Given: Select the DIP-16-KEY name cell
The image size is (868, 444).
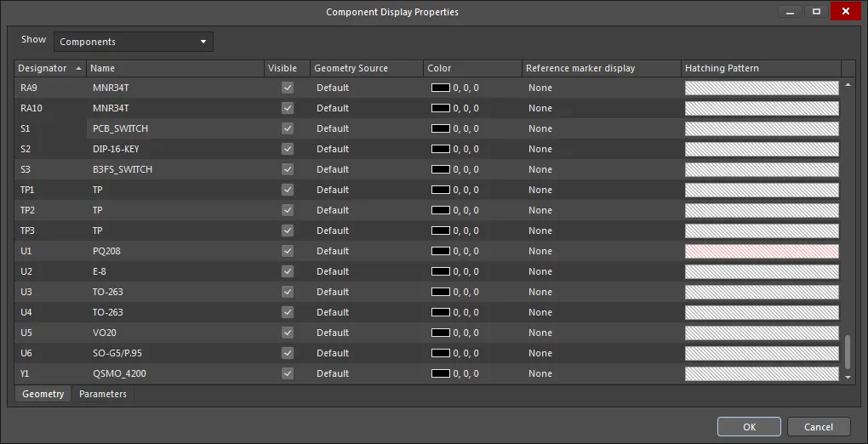Looking at the screenshot, I should 175,149.
